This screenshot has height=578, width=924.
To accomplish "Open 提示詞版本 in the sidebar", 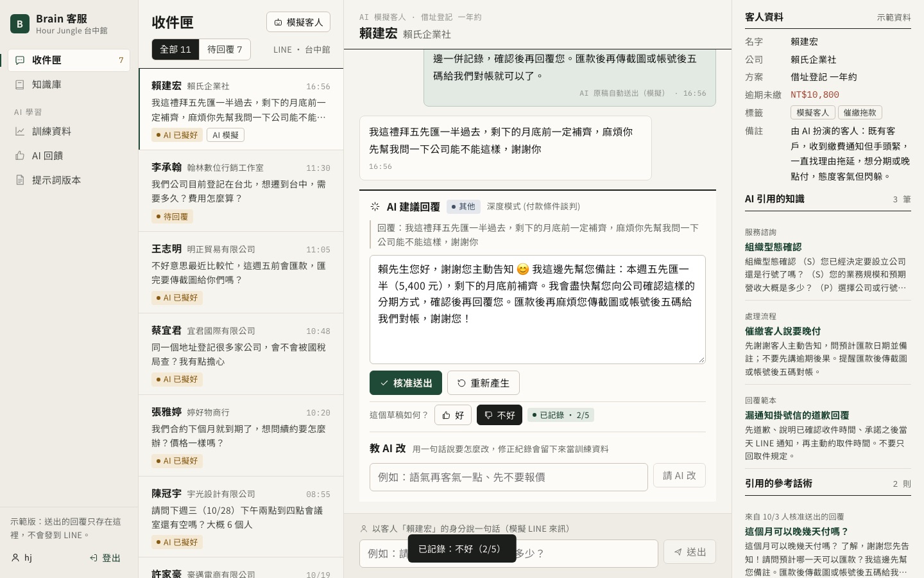I will (x=69, y=180).
